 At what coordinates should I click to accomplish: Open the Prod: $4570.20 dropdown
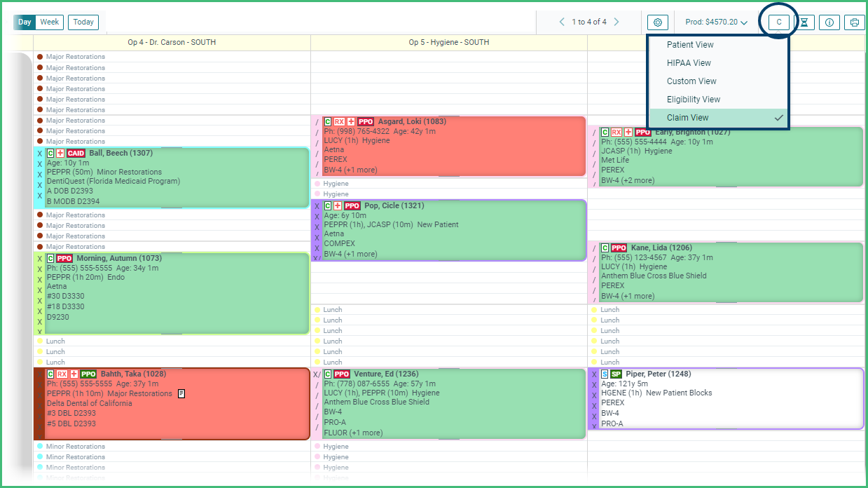(x=716, y=22)
